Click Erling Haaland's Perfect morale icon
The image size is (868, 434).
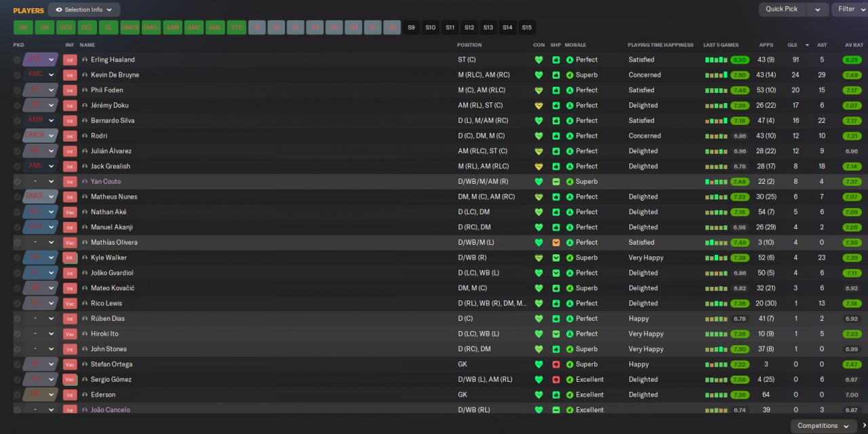coord(570,60)
